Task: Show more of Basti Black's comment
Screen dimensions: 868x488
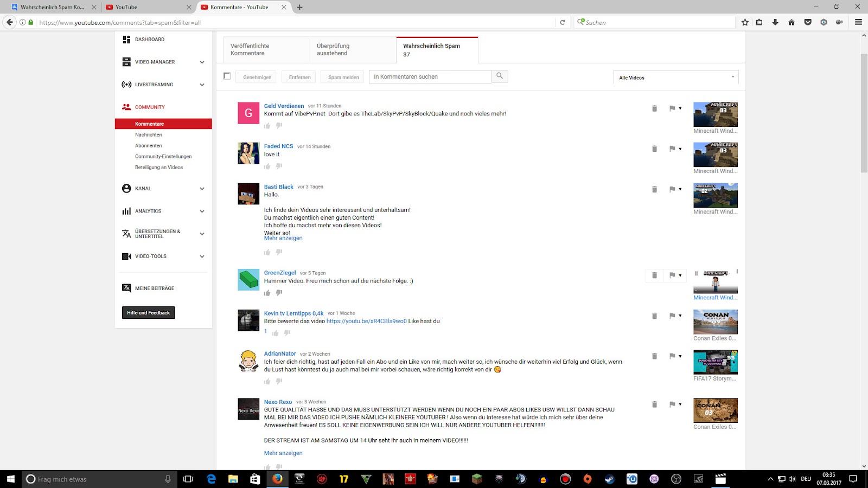Action: tap(283, 238)
